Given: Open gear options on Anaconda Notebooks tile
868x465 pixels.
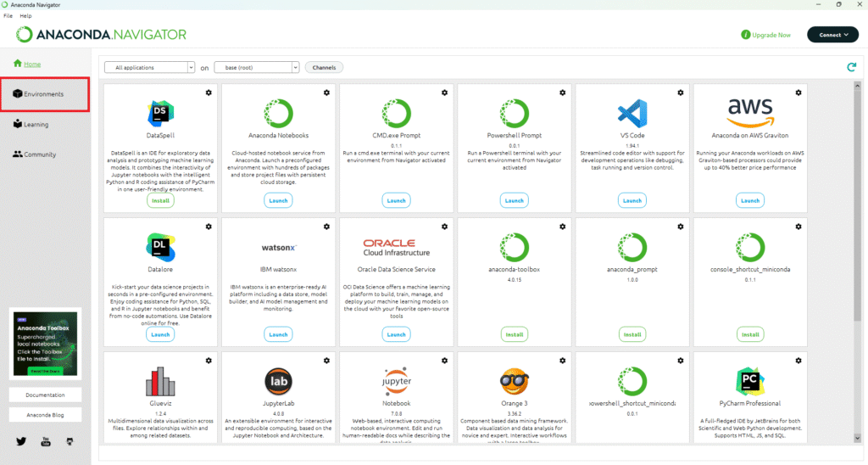Looking at the screenshot, I should (326, 93).
